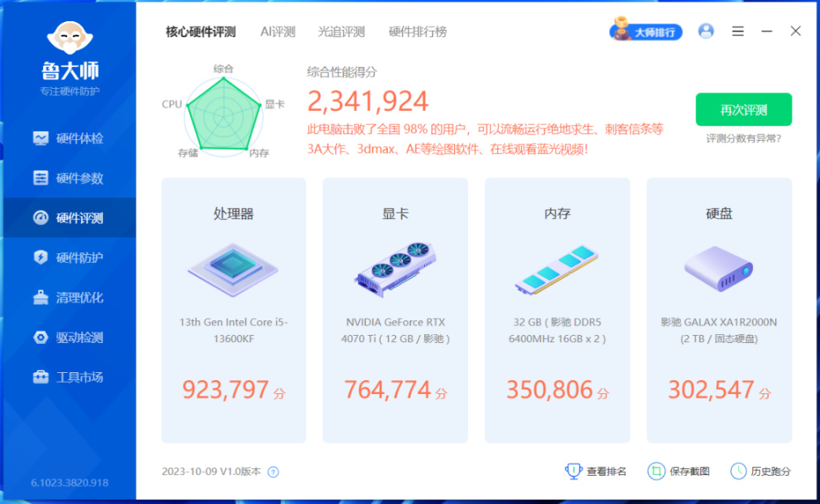Click 历史跑分 link text
Screen dimensions: 820x504
(x=771, y=472)
